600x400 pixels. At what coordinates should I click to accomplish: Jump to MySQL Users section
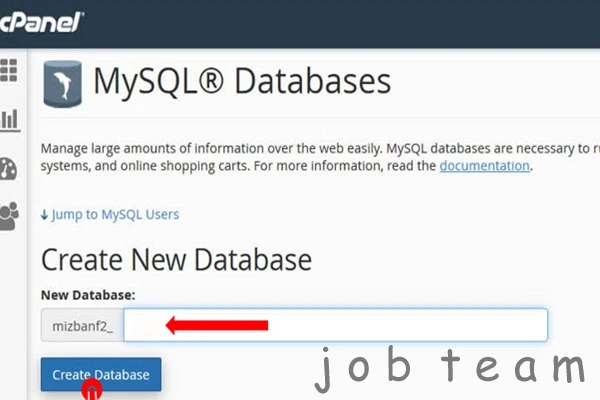[x=116, y=214]
